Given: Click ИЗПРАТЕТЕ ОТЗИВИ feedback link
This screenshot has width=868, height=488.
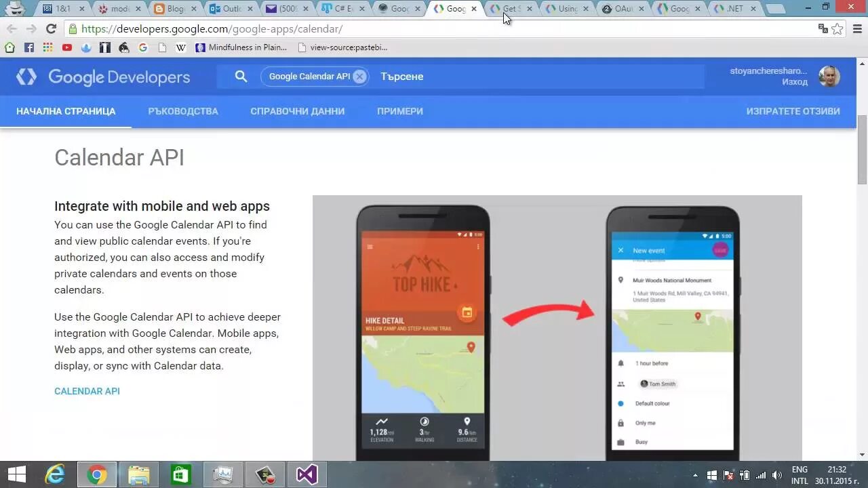Looking at the screenshot, I should 793,111.
